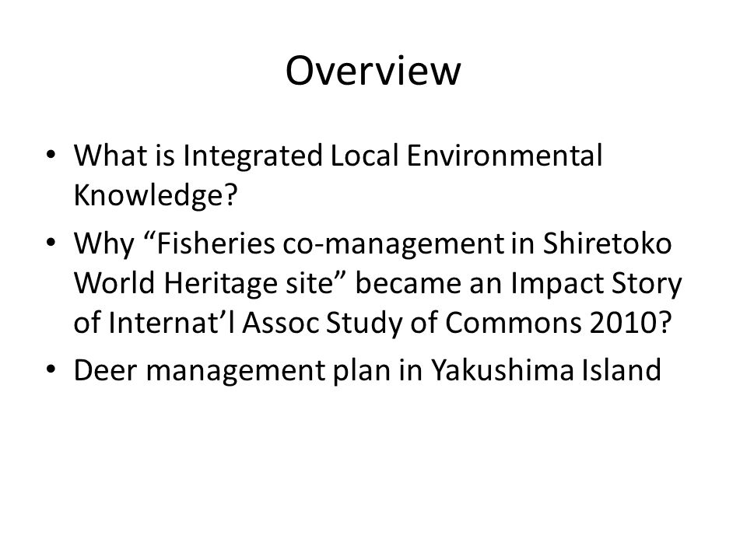Click the bullet 'What is Integrated Local Environmental Knowledge?'
This screenshot has width=747, height=560.
pos(338,175)
